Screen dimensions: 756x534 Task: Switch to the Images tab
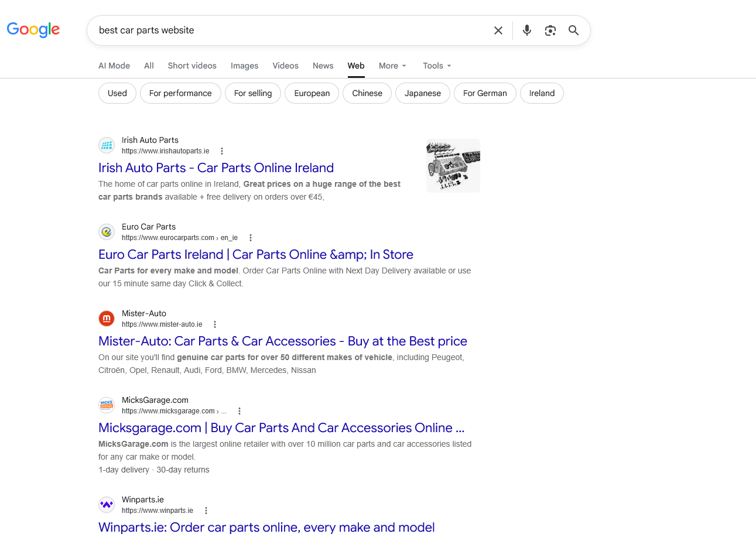point(244,66)
